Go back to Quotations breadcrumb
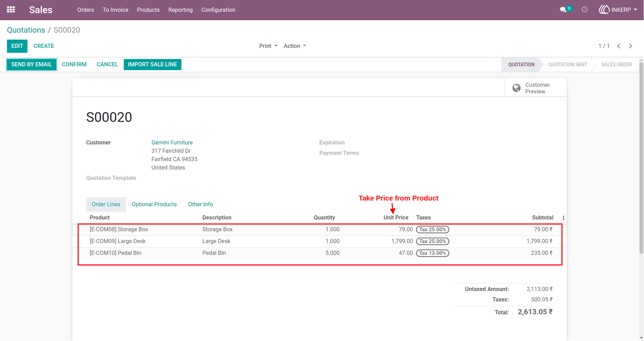Image resolution: width=644 pixels, height=341 pixels. [26, 30]
